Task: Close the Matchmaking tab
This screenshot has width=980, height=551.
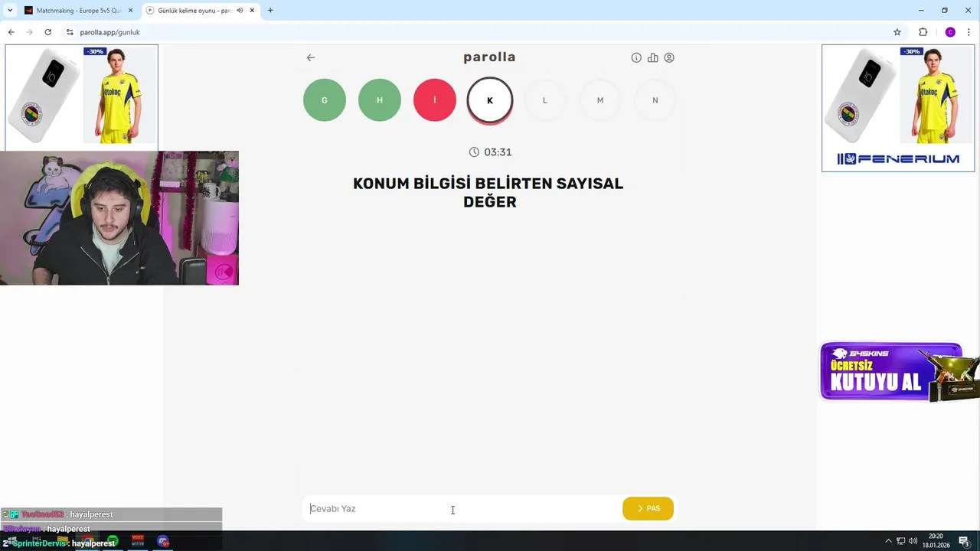Action: coord(130,11)
